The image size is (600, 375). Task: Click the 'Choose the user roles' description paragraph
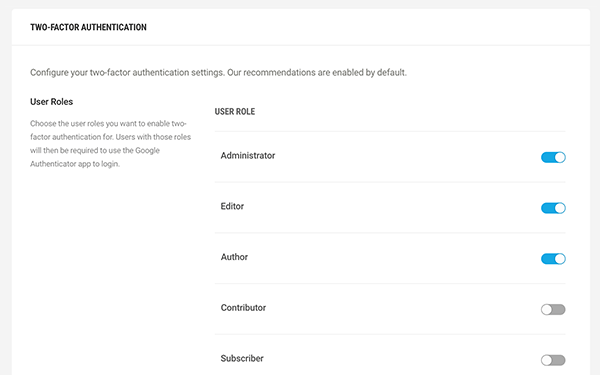tap(111, 144)
